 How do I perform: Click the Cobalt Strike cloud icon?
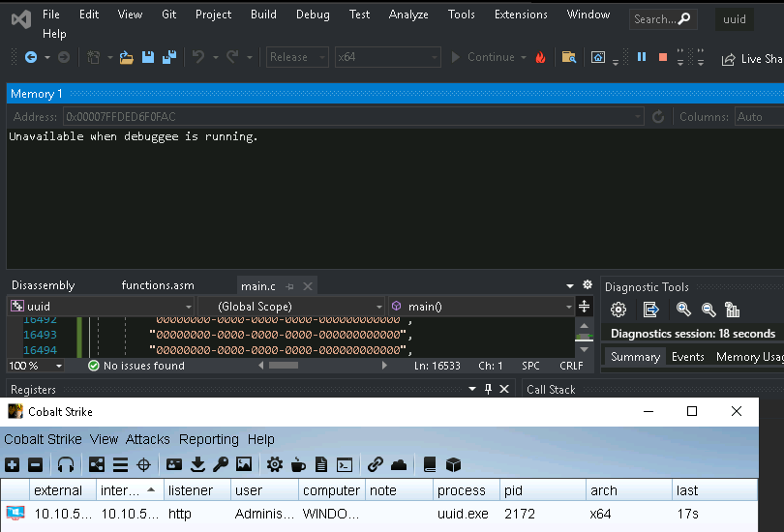(x=399, y=465)
